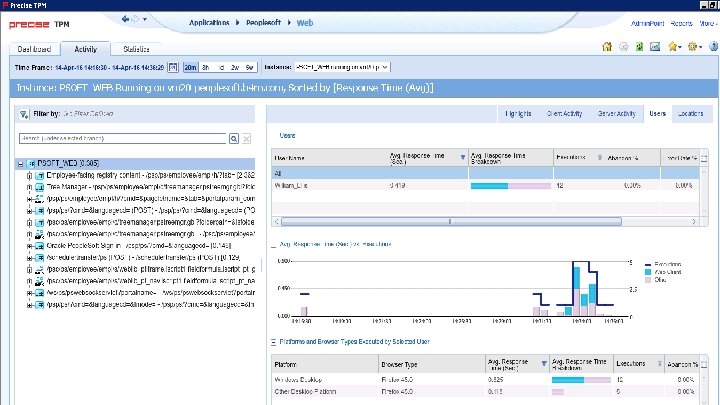Select the 5w time frame
Screen dimensions: 720x405
click(249, 67)
